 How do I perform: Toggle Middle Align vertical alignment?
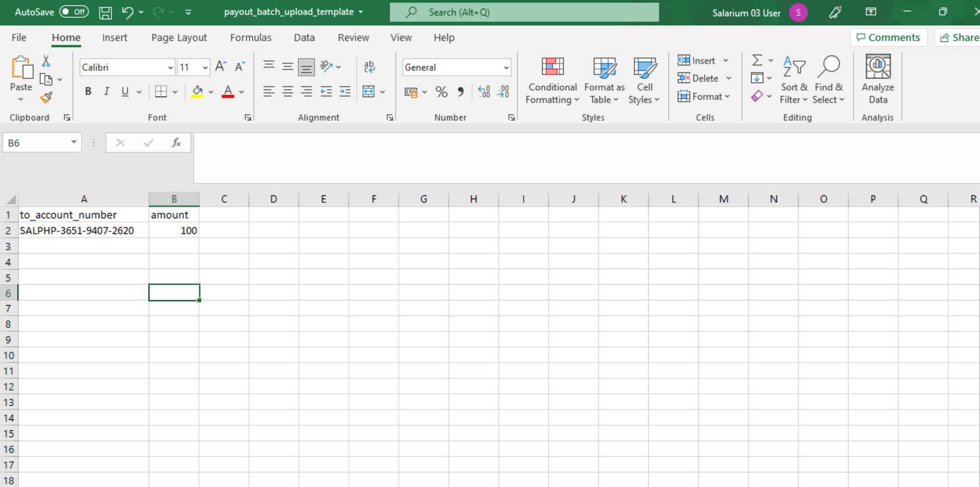(288, 67)
